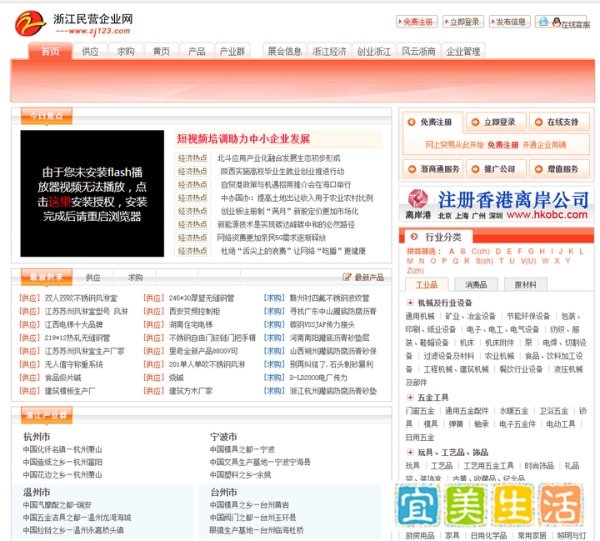Open 中国花边之乡—杭州萧山 link
The height and width of the screenshot is (541, 600).
tap(62, 475)
